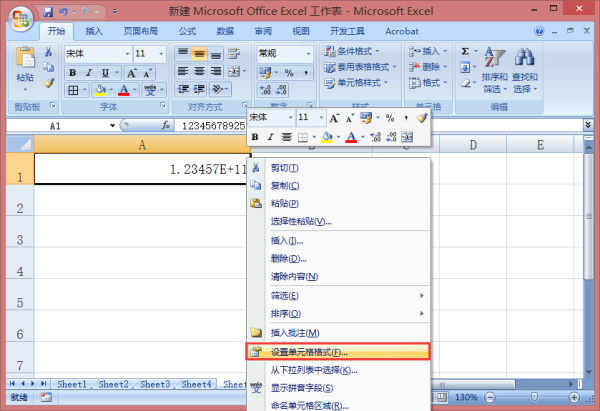Switch to Sheet2 worksheet tab
This screenshot has width=600, height=411.
tap(113, 384)
